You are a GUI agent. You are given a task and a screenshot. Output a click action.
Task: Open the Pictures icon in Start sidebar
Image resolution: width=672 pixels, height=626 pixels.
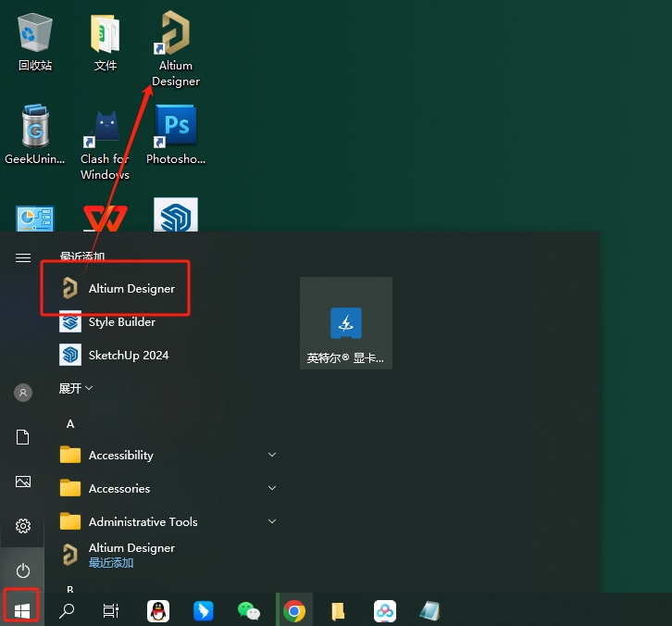point(23,482)
